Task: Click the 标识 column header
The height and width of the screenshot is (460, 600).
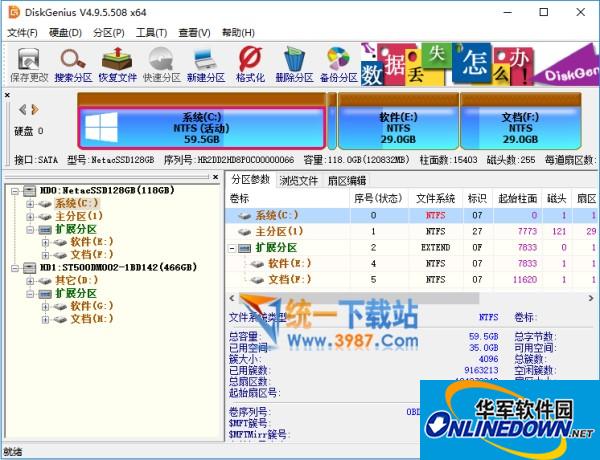Action: pyautogui.click(x=478, y=199)
